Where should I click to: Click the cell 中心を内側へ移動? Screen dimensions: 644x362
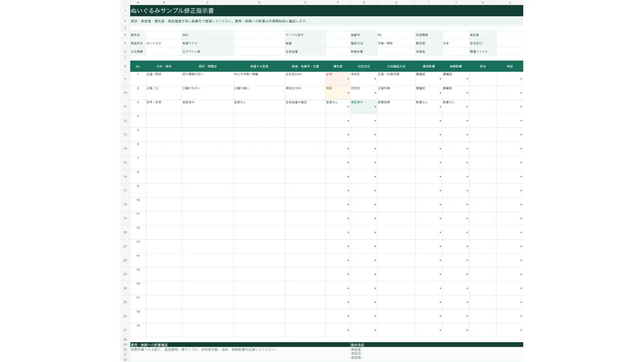259,79
